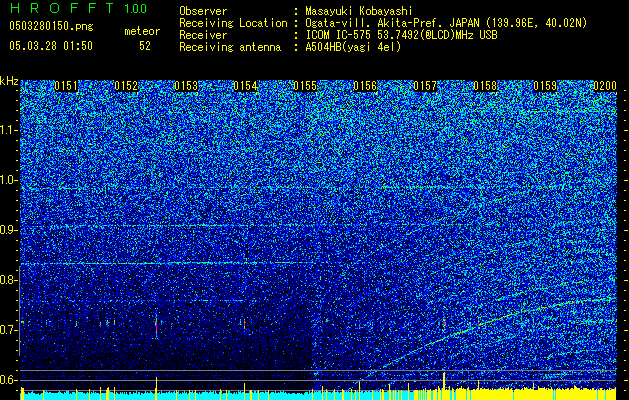Click the Receiver field label
This screenshot has height=400, width=629.
click(x=203, y=35)
